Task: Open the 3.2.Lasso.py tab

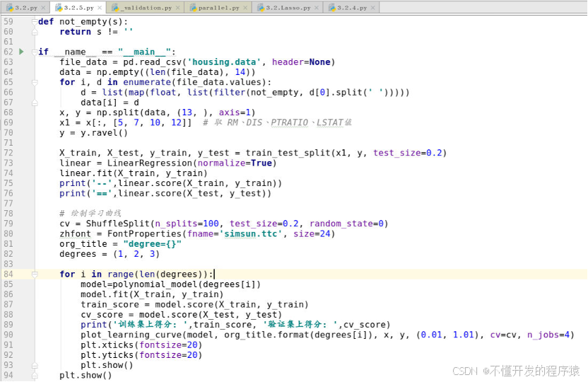Action: click(288, 8)
